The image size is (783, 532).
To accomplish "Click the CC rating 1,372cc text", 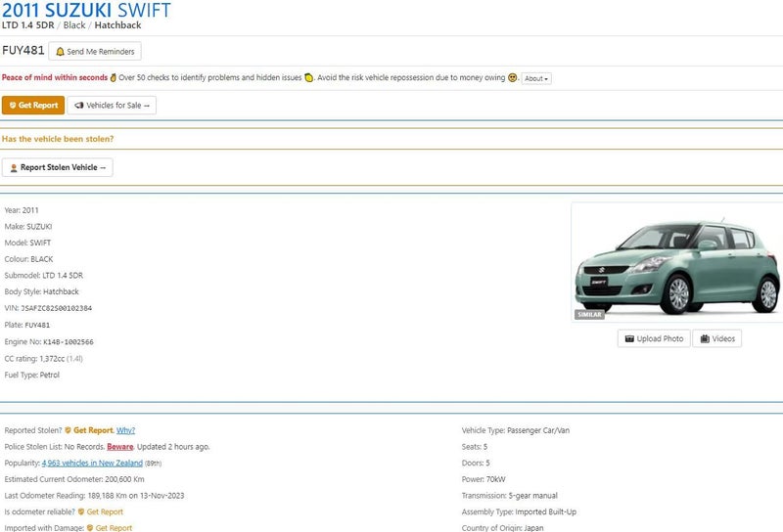I will [43, 358].
